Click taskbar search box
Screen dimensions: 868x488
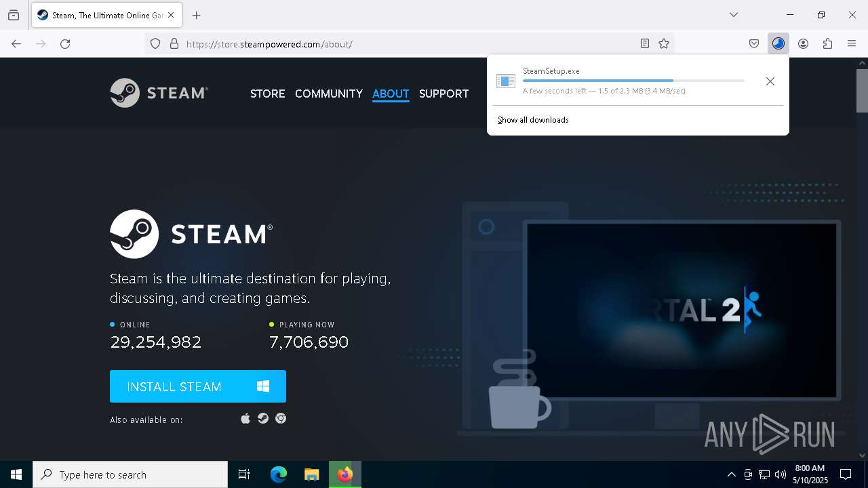[130, 474]
